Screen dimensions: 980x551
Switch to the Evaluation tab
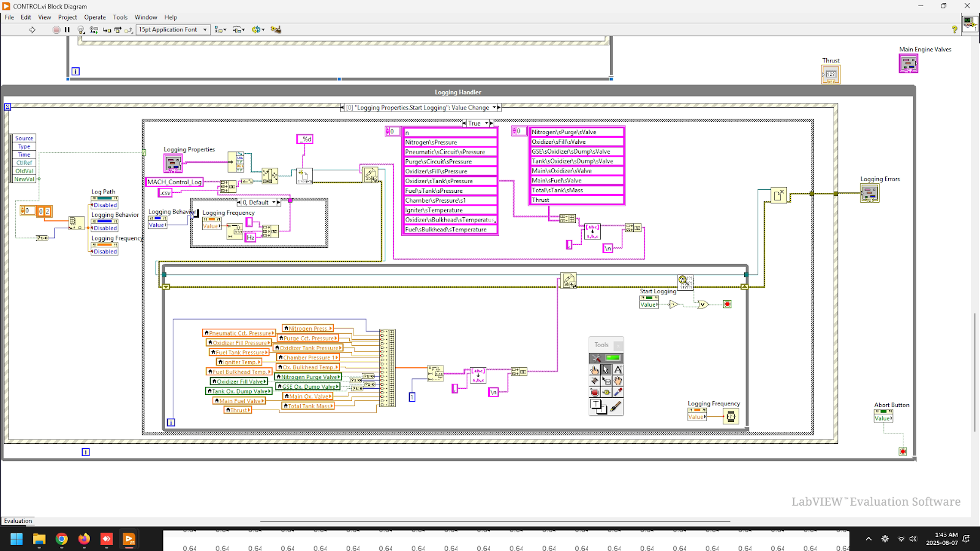(x=18, y=520)
